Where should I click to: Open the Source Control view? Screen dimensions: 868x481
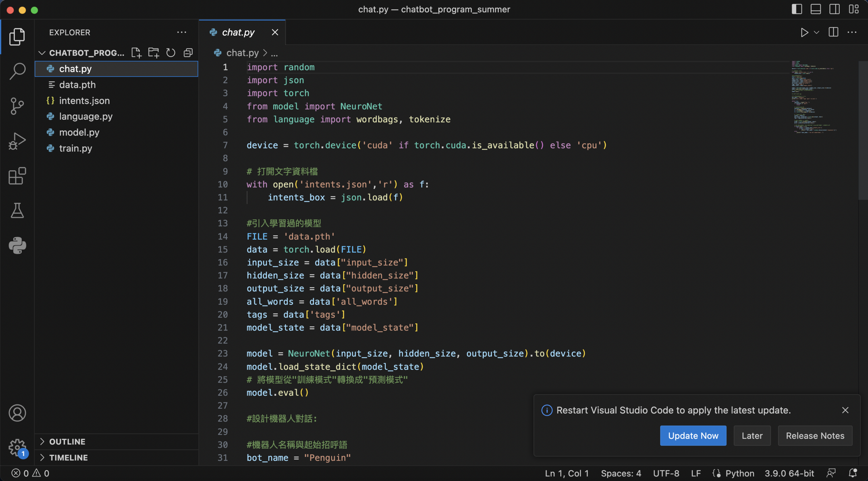[17, 106]
